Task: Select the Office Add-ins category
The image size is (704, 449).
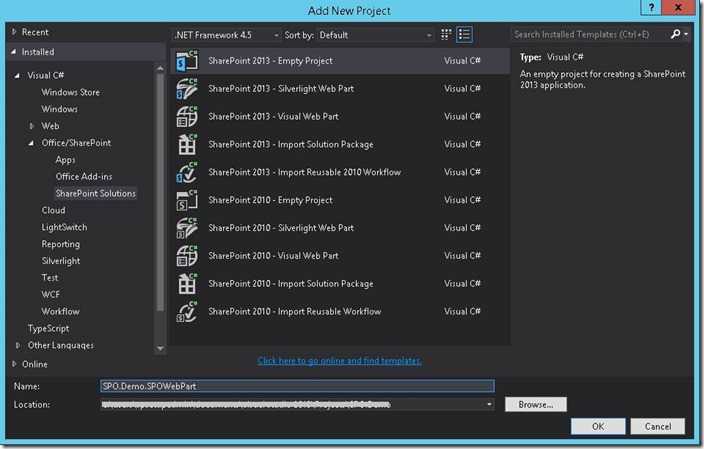Action: [84, 176]
